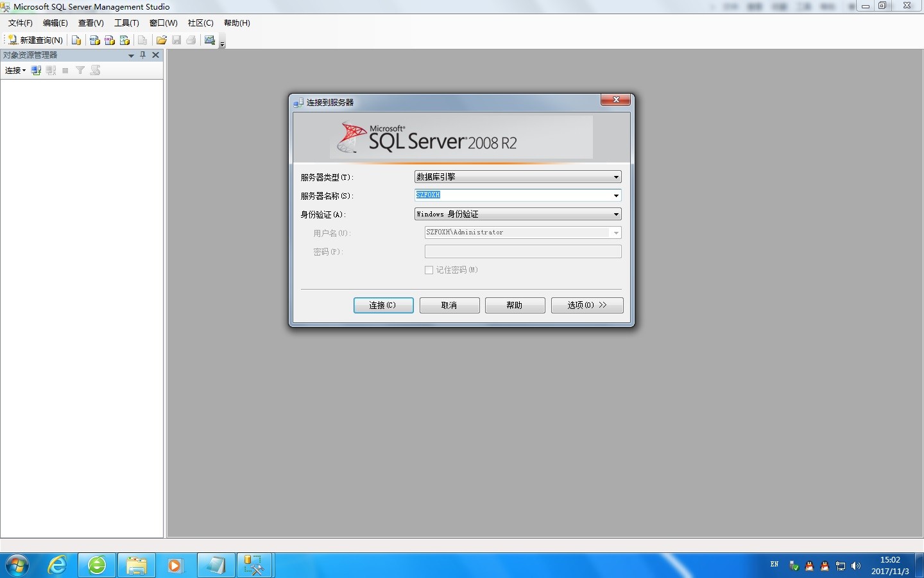Open the File (文件) menu
924x578 pixels.
pyautogui.click(x=21, y=23)
